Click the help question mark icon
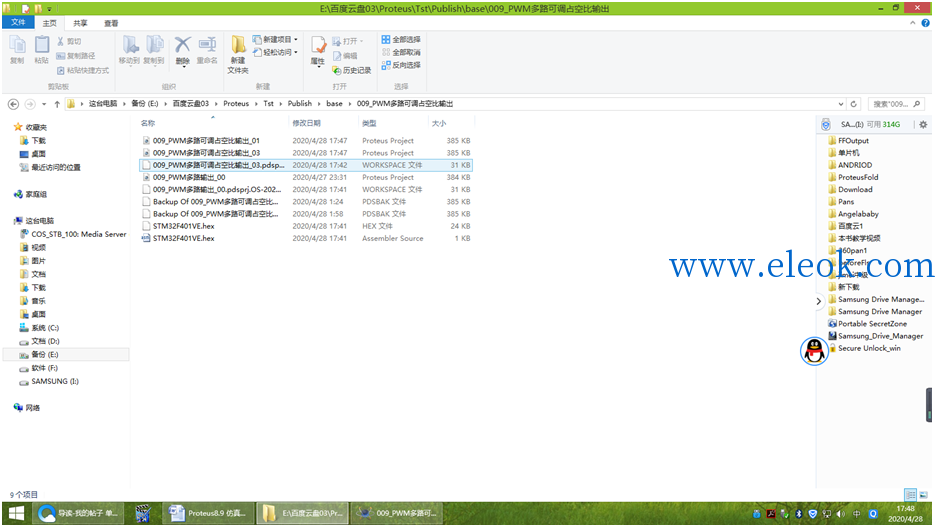Image resolution: width=935 pixels, height=527 pixels. click(925, 23)
